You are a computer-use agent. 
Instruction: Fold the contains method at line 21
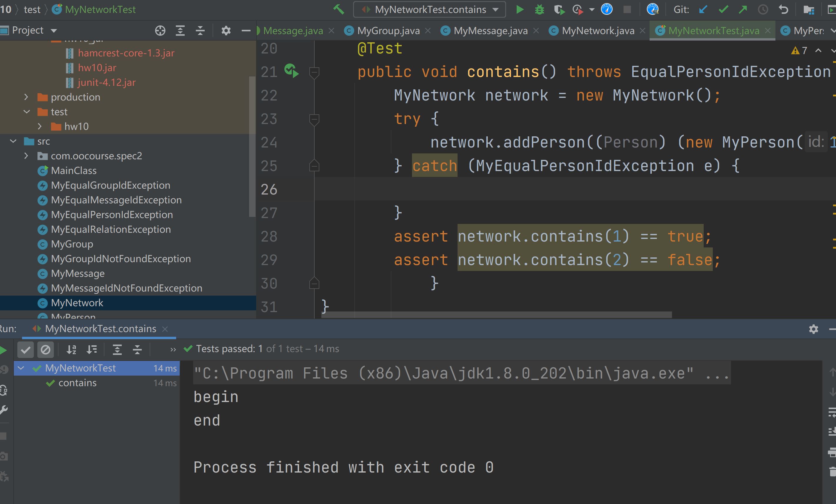(314, 72)
